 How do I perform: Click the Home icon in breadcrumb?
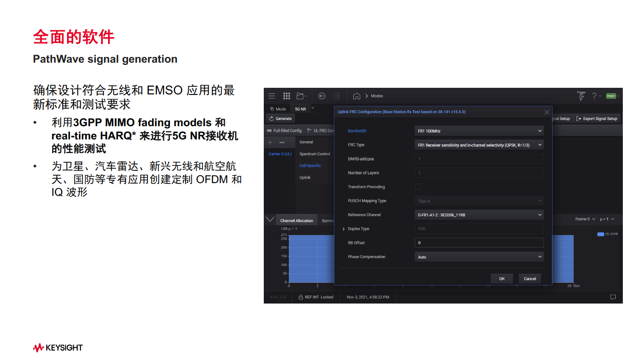coord(356,96)
